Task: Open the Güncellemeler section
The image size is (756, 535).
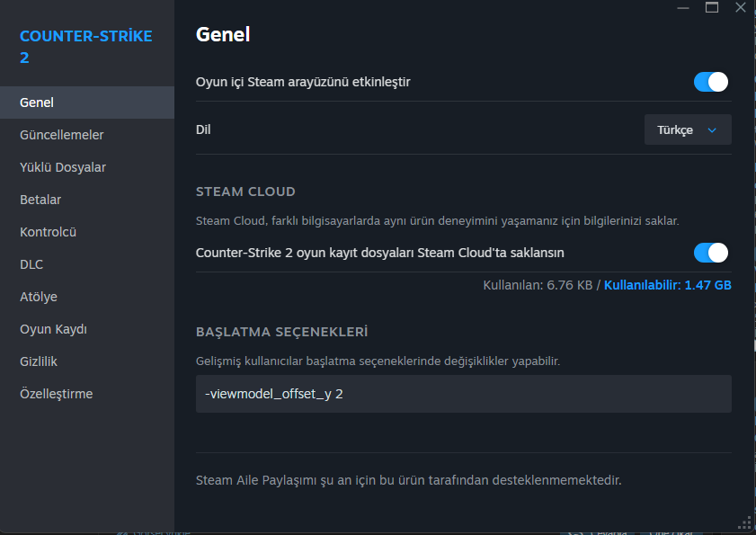Action: pyautogui.click(x=62, y=135)
